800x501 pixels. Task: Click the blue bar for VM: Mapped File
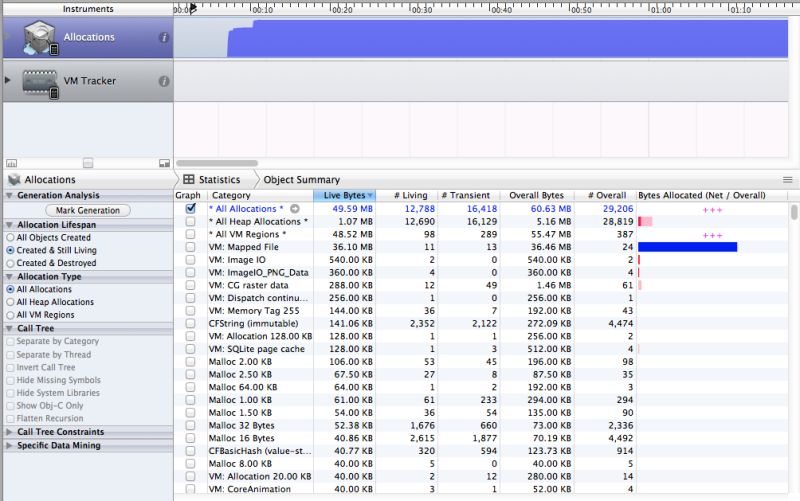coord(688,247)
